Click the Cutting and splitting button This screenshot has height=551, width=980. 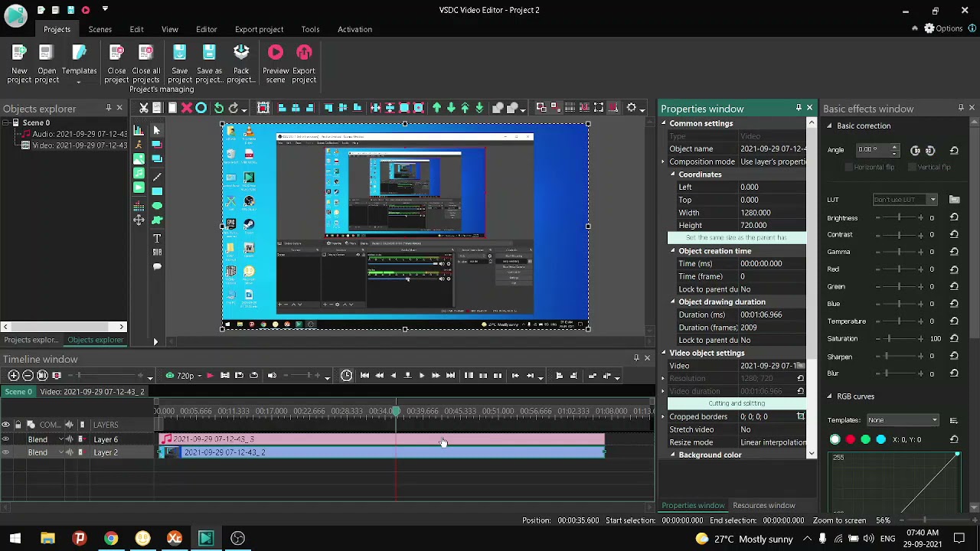pyautogui.click(x=737, y=403)
